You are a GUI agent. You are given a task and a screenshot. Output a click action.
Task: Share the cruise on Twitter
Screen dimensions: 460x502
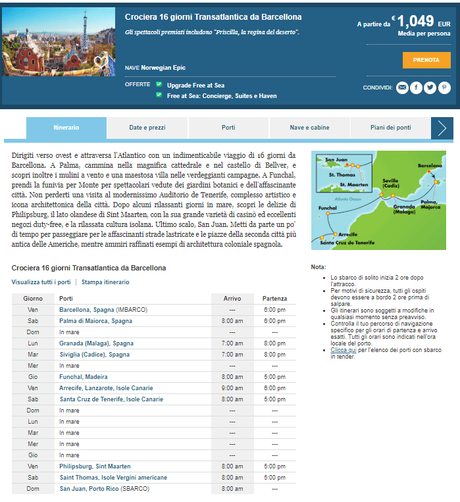430,88
